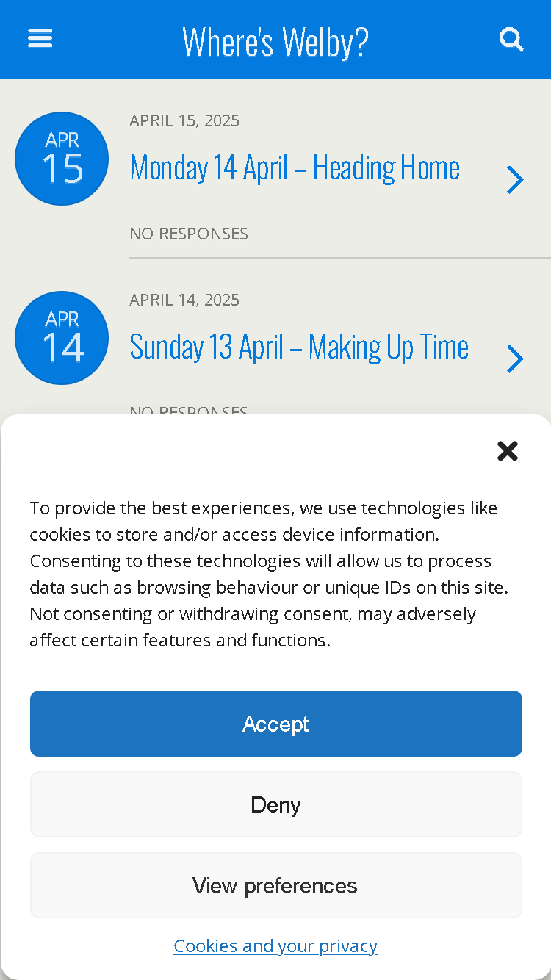551x980 pixels.
Task: Accept the cookie consent
Action: pos(276,724)
